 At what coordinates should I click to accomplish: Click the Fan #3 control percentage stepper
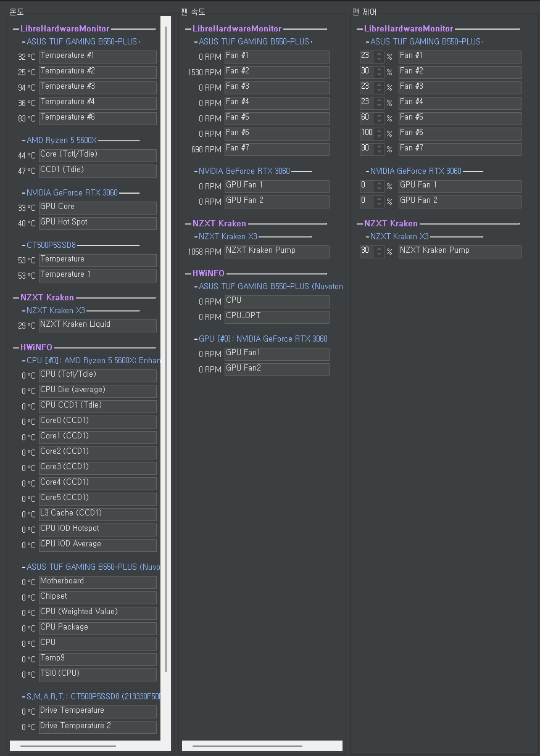(x=372, y=88)
